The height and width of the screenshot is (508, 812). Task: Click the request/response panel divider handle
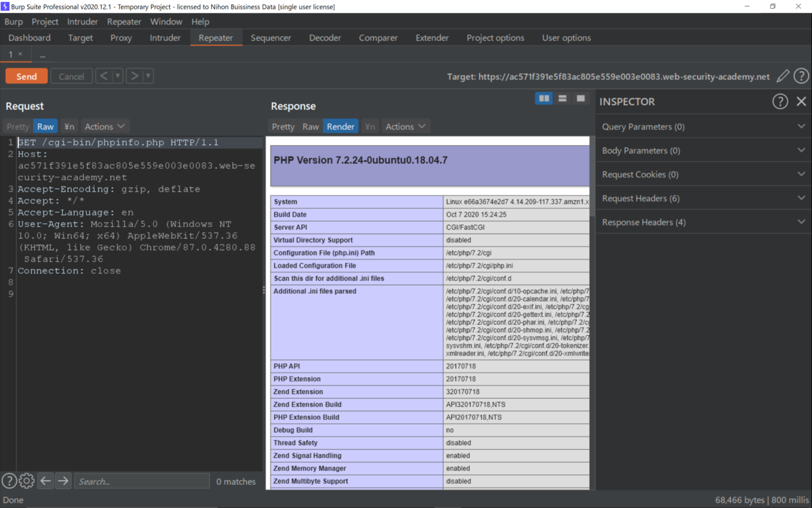[x=264, y=290]
